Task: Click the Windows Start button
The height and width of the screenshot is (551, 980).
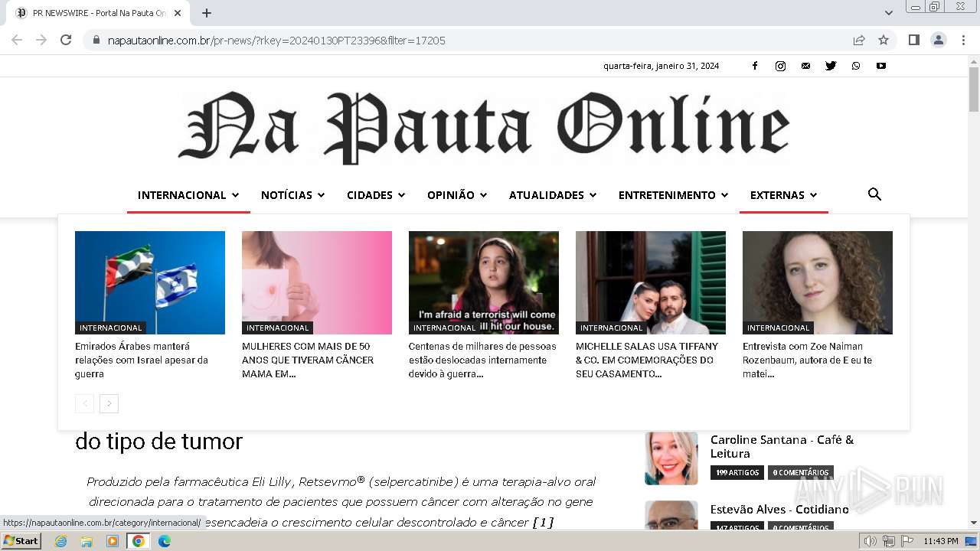Action: 21,541
